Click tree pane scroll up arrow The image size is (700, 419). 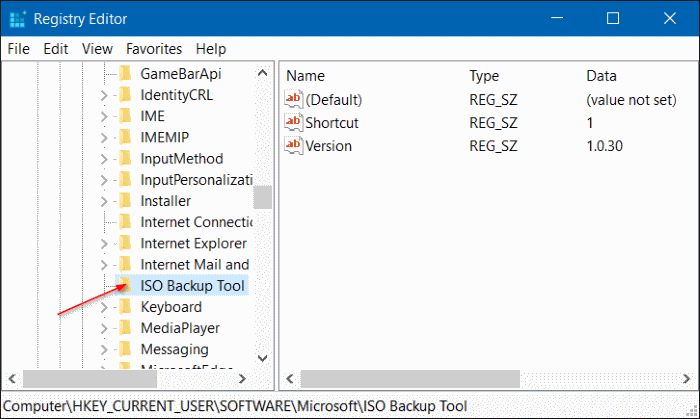click(x=262, y=73)
